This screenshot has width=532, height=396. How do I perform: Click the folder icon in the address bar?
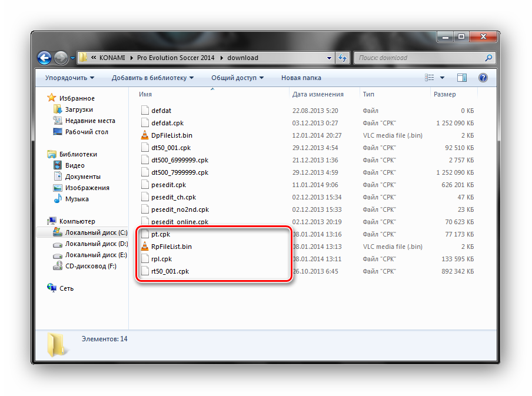(x=82, y=58)
